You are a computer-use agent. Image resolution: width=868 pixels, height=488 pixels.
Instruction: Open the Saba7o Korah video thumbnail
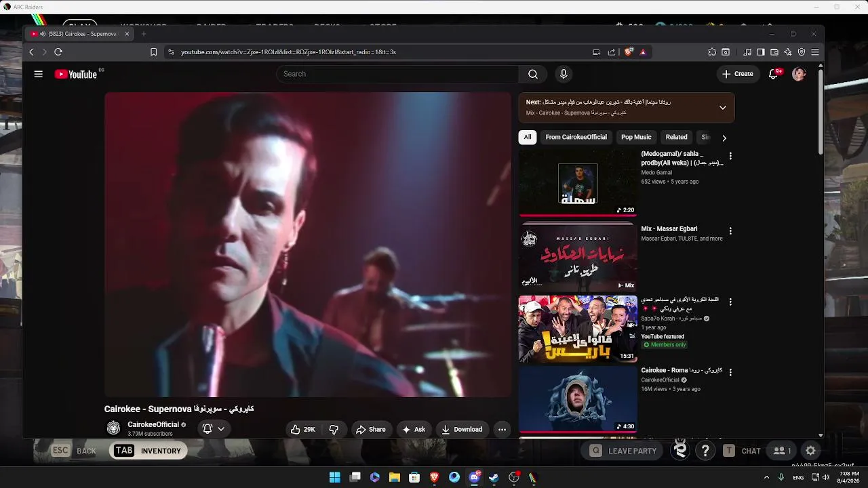[578, 329]
